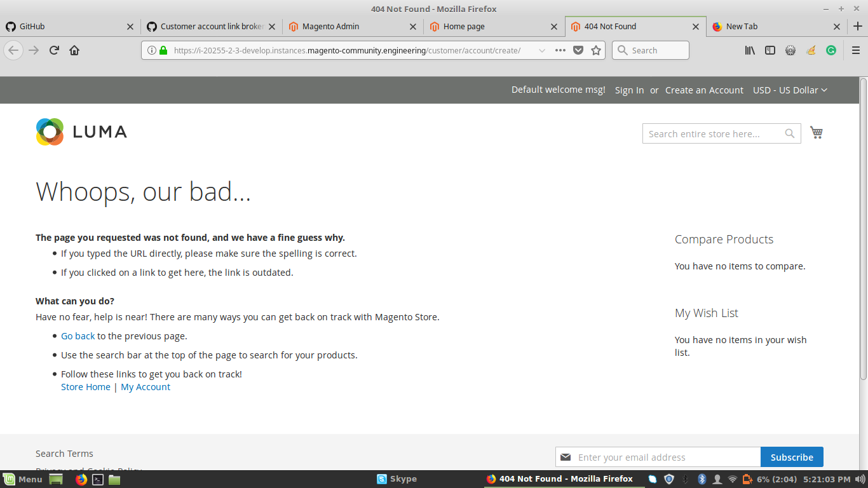Click the store search magnifier icon
Screen dimensions: 868x488
[790, 133]
